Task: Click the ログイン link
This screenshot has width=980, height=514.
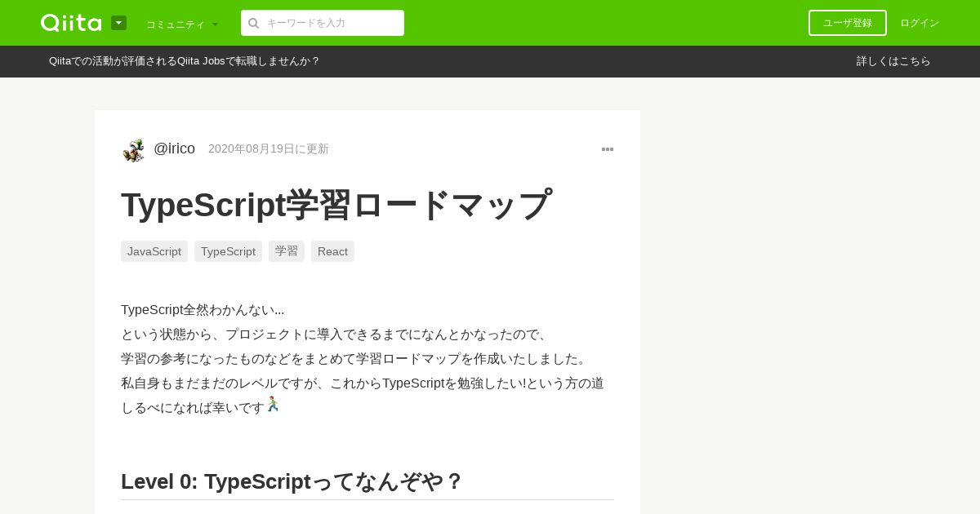Action: (x=920, y=23)
